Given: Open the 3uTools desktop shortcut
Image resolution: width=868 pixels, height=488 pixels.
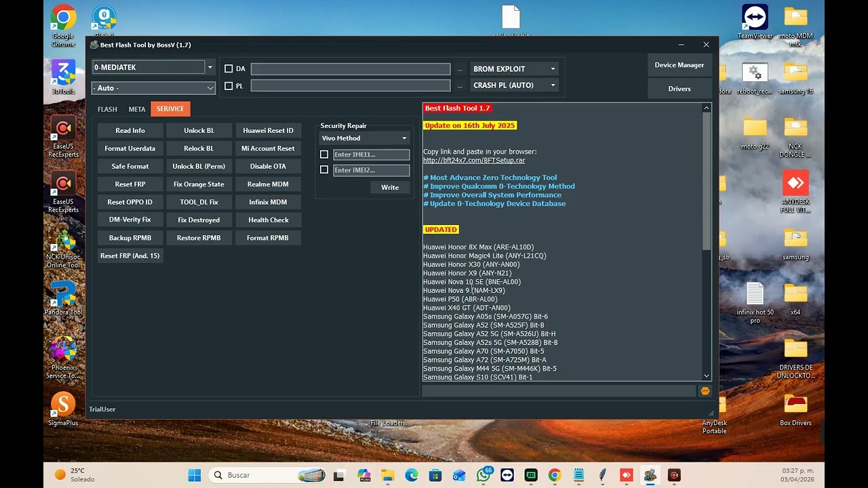Looking at the screenshot, I should click(x=63, y=77).
